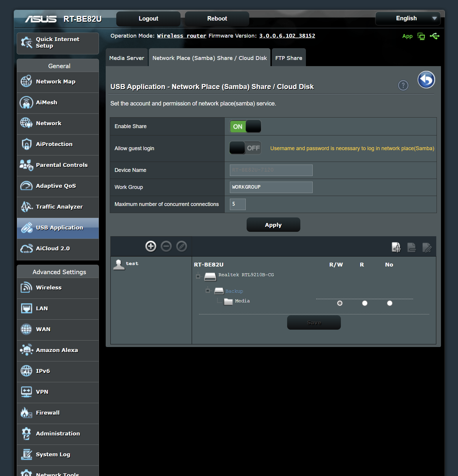Open the help question mark icon
The width and height of the screenshot is (458, 476).
tap(403, 86)
